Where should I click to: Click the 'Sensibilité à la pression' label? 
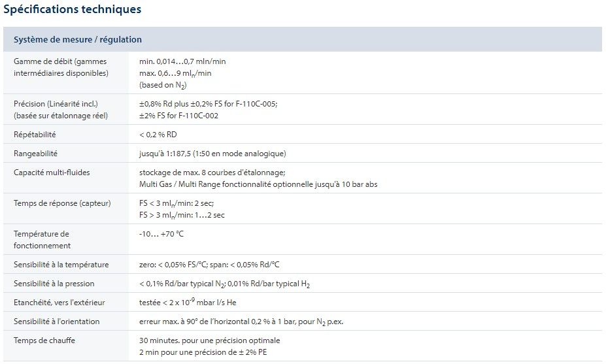[x=54, y=284]
